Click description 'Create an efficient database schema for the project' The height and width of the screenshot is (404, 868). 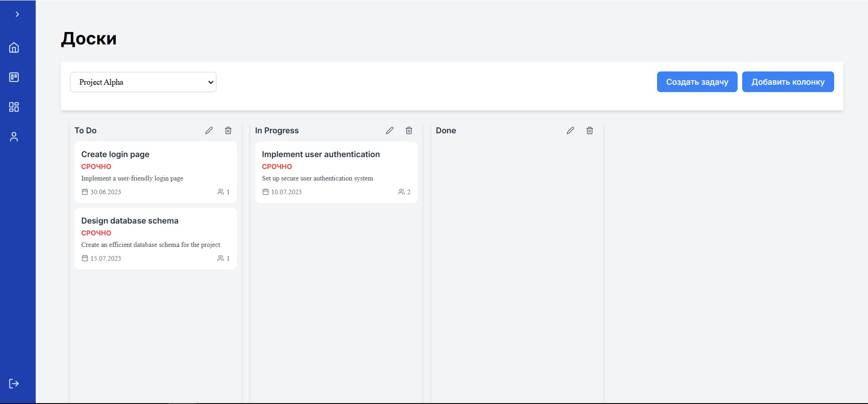(151, 245)
